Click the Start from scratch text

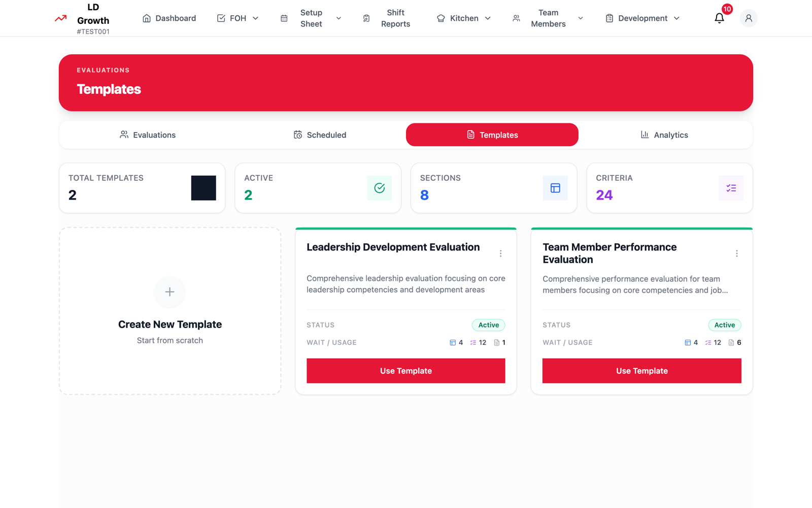170,340
